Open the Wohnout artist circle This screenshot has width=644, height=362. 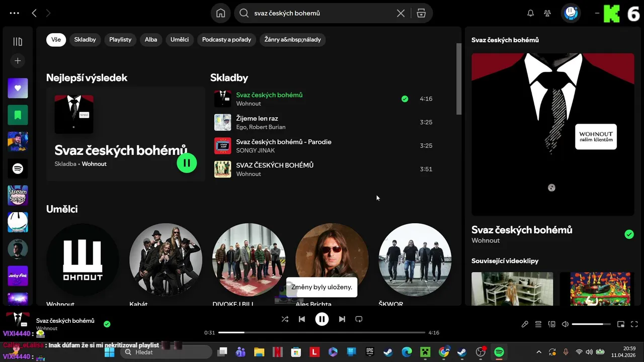tap(83, 260)
